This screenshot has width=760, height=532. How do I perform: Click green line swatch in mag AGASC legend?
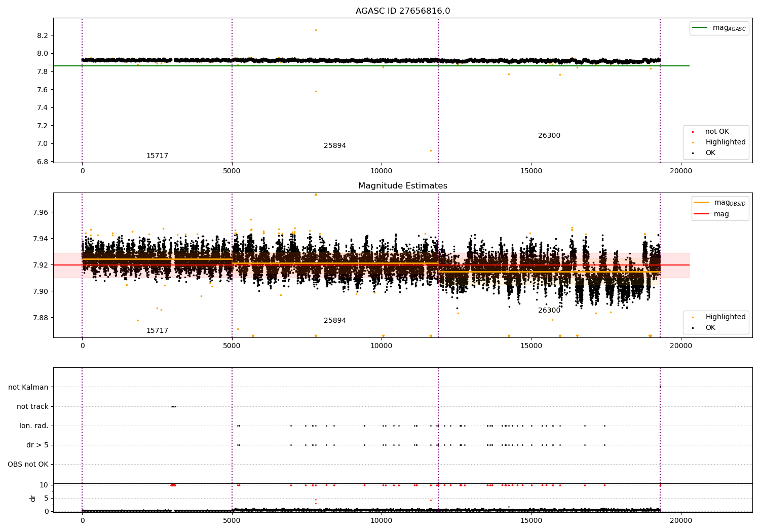(700, 28)
